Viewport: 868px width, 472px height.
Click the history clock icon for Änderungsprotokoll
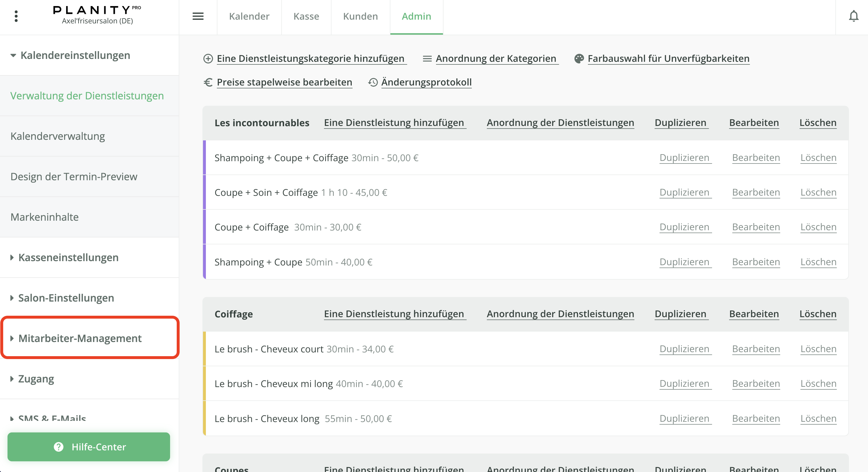(373, 82)
